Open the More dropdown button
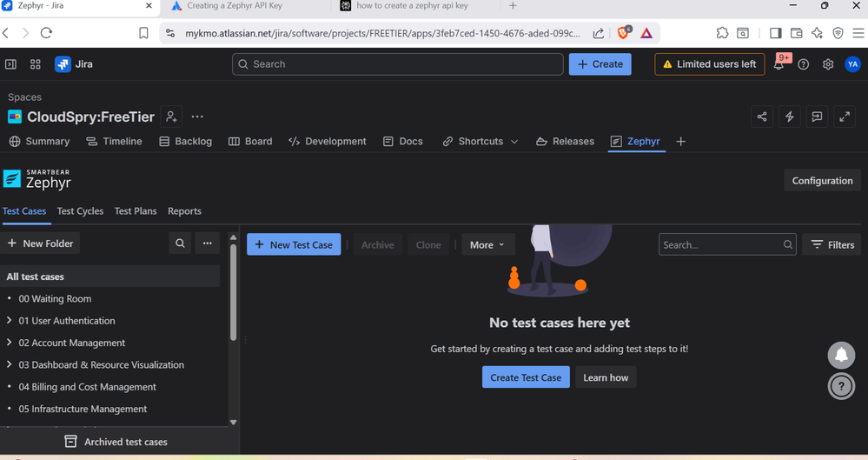The image size is (868, 460). click(x=487, y=245)
